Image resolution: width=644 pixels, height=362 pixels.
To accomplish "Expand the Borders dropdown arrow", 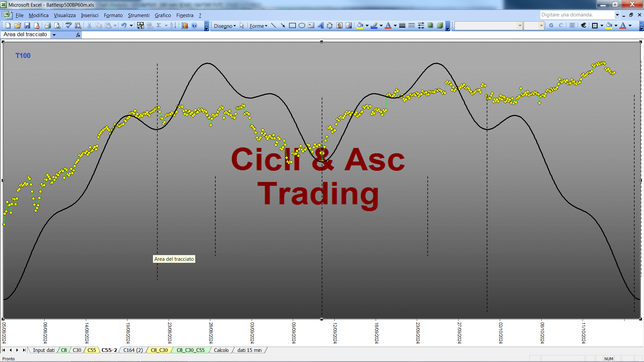I will tap(602, 26).
